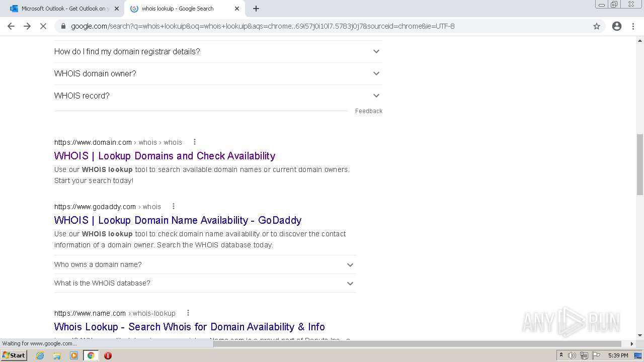Open the Windows Start menu

tap(14, 355)
